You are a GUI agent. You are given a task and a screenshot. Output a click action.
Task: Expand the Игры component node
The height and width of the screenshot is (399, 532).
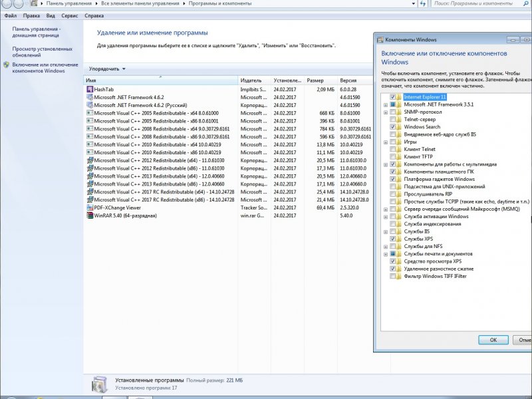386,142
